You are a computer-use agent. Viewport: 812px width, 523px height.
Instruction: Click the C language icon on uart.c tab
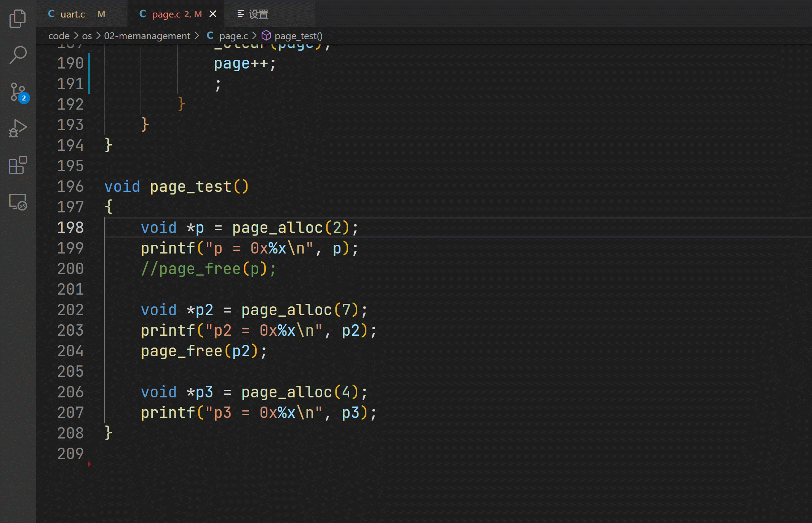(51, 14)
